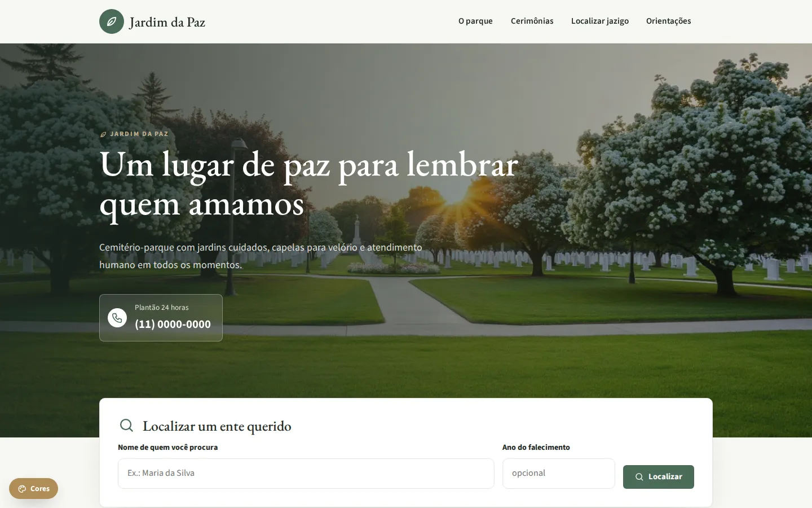The width and height of the screenshot is (812, 508).
Task: Click the small "JARDIM DA PAZ" eyebrow text
Action: coord(139,134)
